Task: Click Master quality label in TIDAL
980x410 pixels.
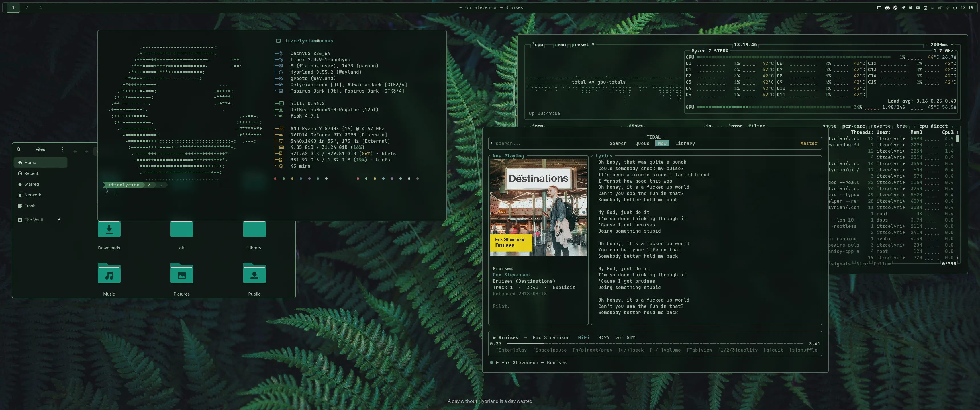Action: tap(808, 143)
